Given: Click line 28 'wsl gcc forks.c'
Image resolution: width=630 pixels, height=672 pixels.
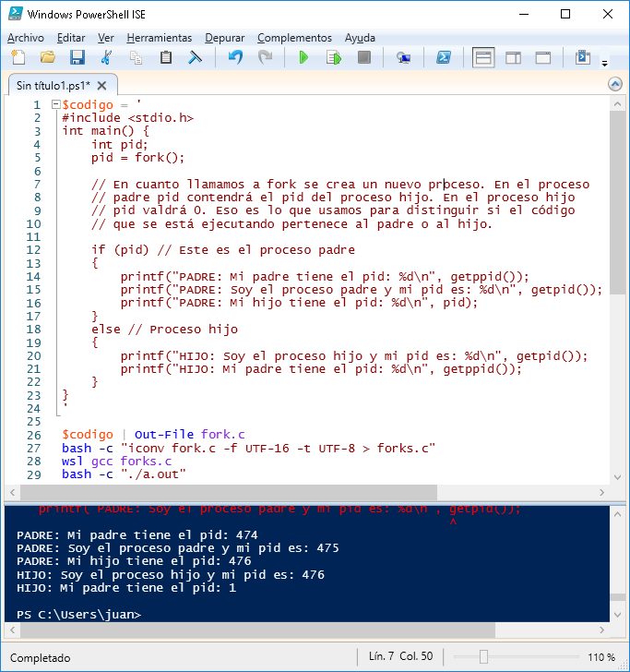Looking at the screenshot, I should click(x=116, y=462).
